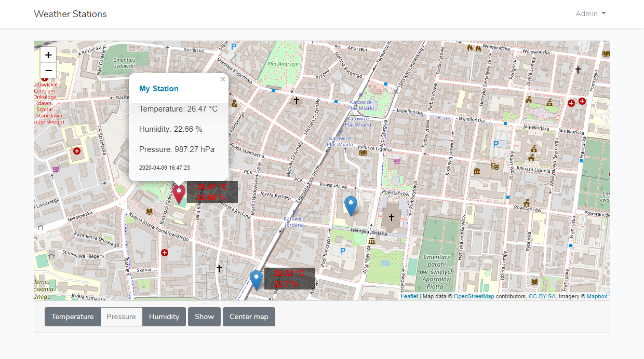
Task: Click parking icon below Henryka Jordana
Action: (x=342, y=251)
